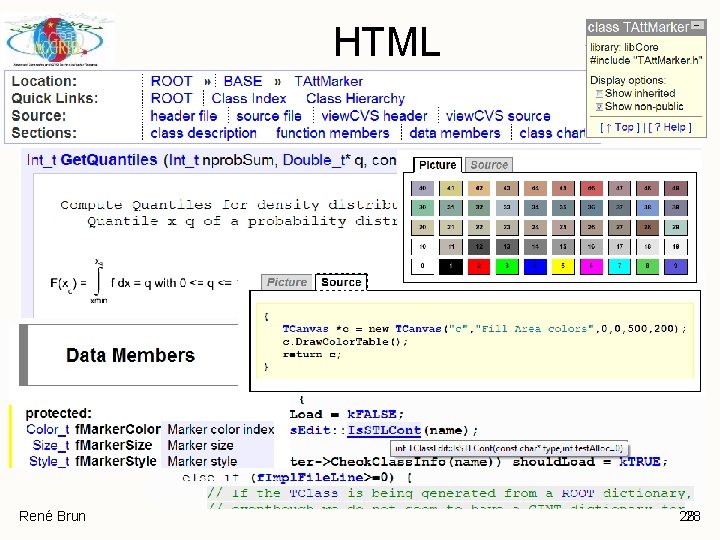
Task: Open TAttMarker in the Location breadcrumb
Action: [x=328, y=81]
